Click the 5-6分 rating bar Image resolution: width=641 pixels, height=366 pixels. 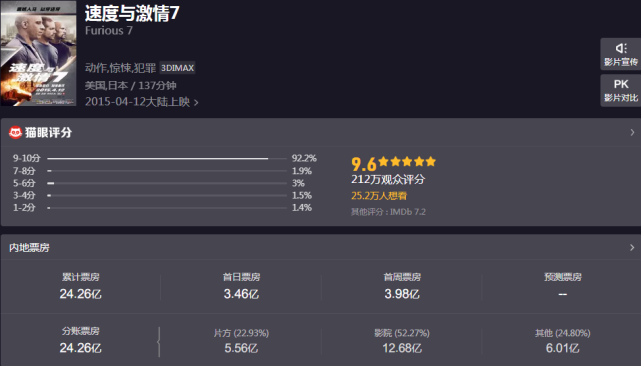pyautogui.click(x=167, y=183)
